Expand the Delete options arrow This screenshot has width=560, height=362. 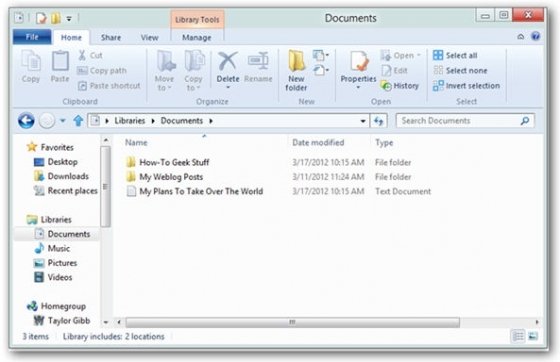pyautogui.click(x=228, y=87)
